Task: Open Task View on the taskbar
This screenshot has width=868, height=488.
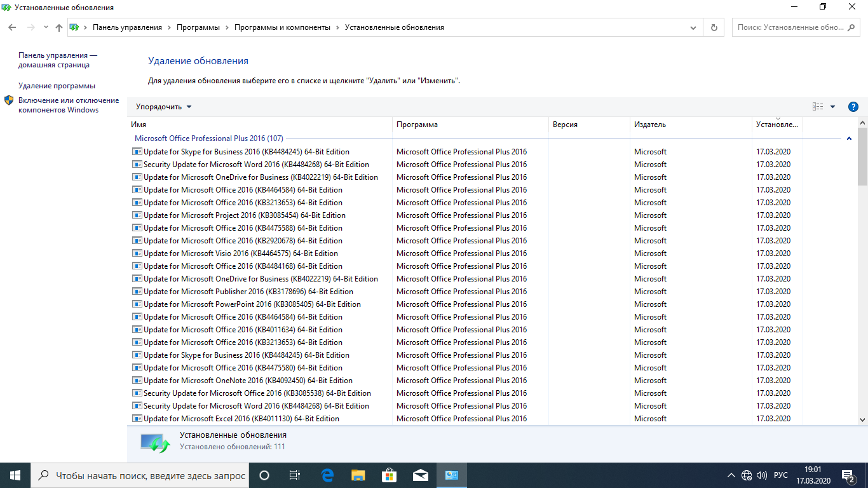Action: 295,475
